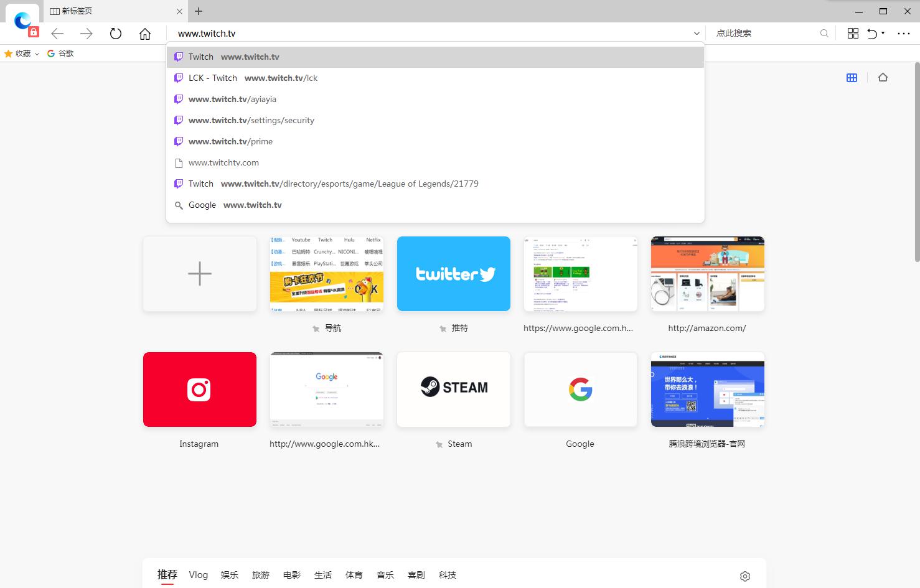The height and width of the screenshot is (588, 920).
Task: Choose the www.twitch.tv/settings/security suggestion
Action: 435,120
